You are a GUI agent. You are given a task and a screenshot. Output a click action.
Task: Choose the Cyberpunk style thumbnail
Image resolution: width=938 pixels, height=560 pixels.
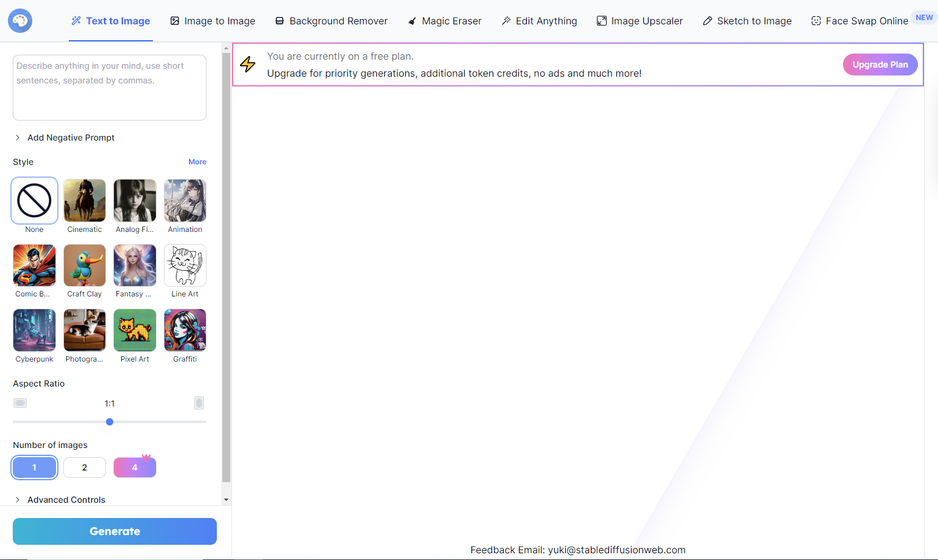pyautogui.click(x=34, y=330)
